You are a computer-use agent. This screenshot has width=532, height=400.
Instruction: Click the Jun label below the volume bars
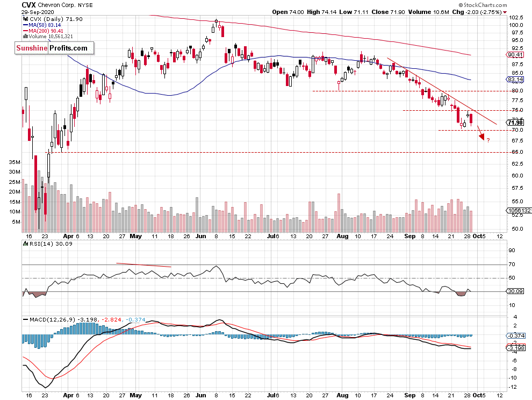pos(201,237)
